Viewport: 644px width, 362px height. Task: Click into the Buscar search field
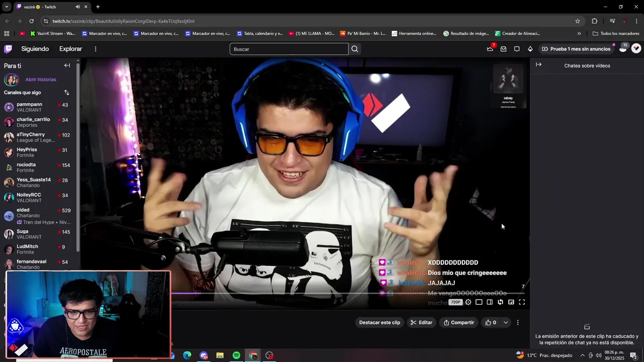289,49
